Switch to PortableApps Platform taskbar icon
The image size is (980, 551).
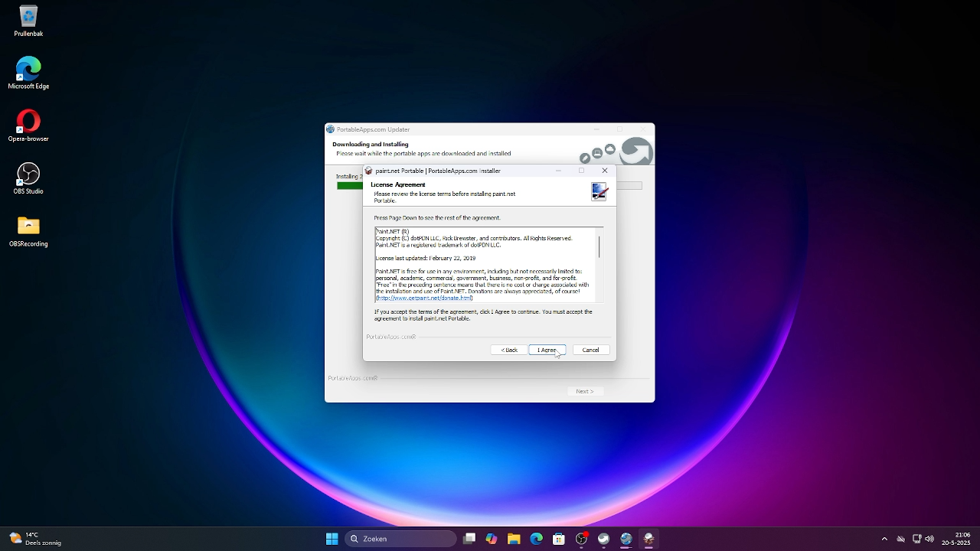pos(604,539)
